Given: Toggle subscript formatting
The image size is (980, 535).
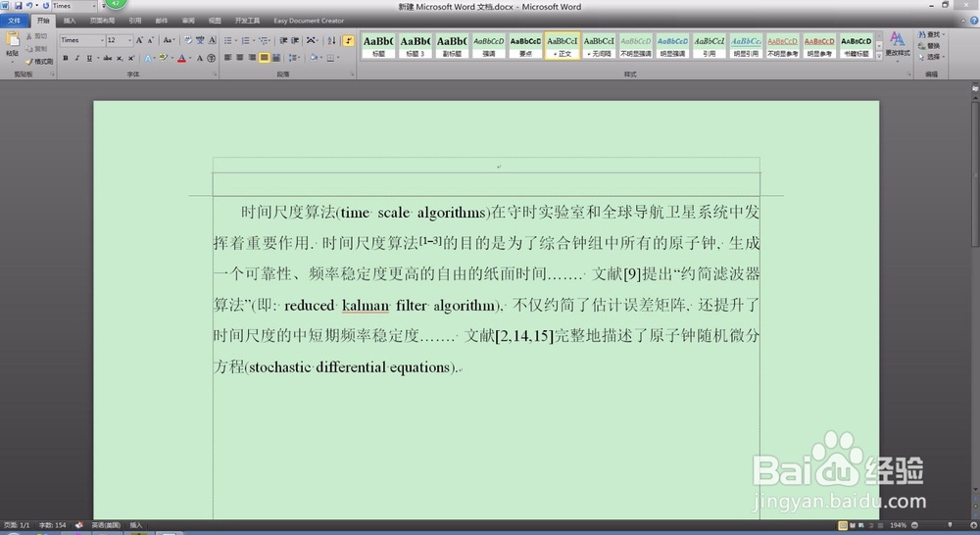Looking at the screenshot, I should tap(120, 58).
